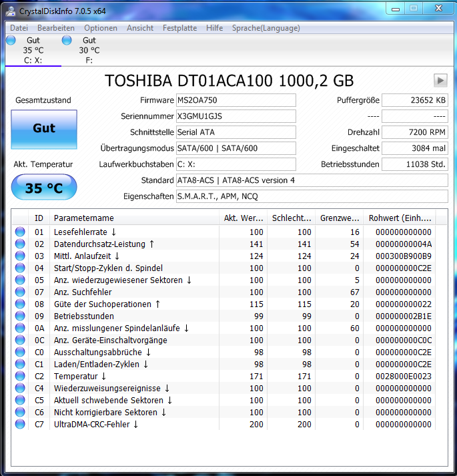The height and width of the screenshot is (476, 457).
Task: Click the Gut overall health status button
Action: 44,130
